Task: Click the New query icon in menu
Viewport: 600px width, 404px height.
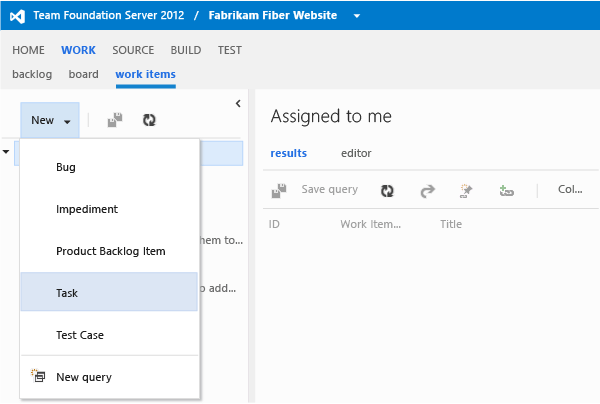Action: (x=38, y=376)
